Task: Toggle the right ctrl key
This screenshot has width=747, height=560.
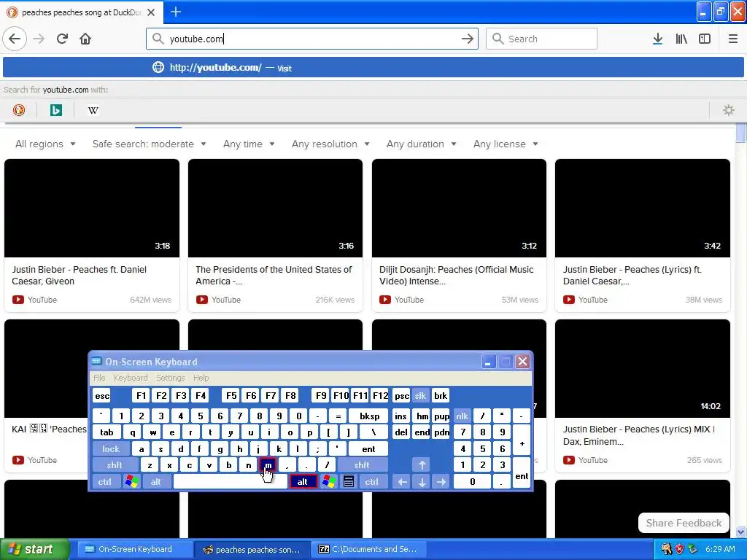Action: [371, 482]
